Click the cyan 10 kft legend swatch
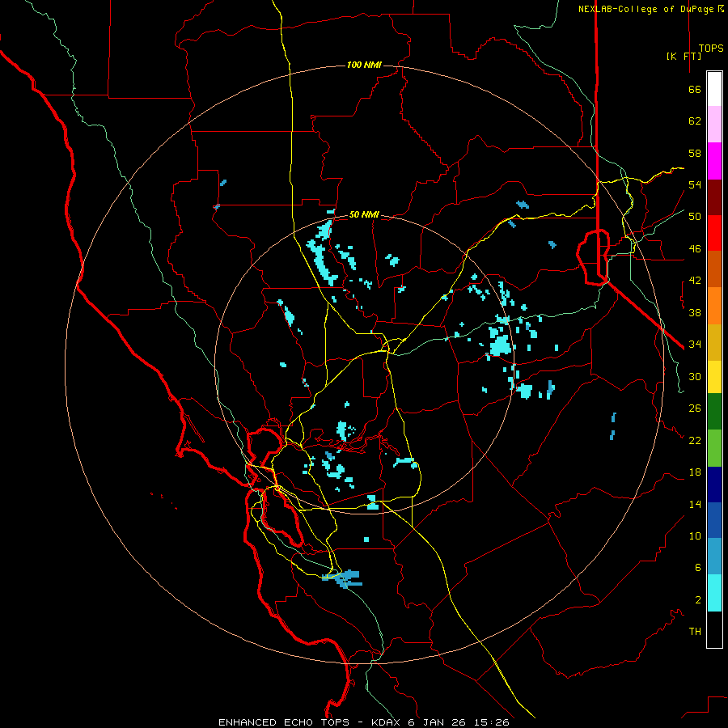 click(x=714, y=593)
